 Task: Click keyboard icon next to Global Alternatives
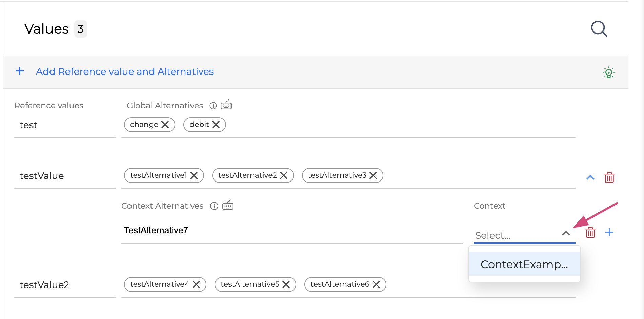pyautogui.click(x=226, y=105)
